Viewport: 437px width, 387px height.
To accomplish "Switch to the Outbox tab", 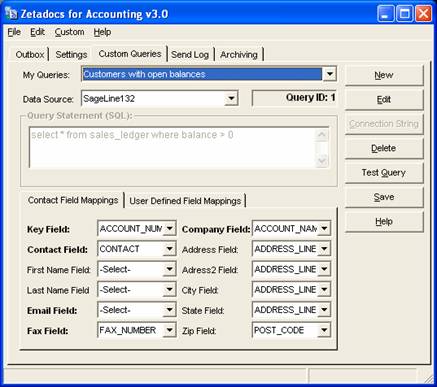I will pos(30,54).
